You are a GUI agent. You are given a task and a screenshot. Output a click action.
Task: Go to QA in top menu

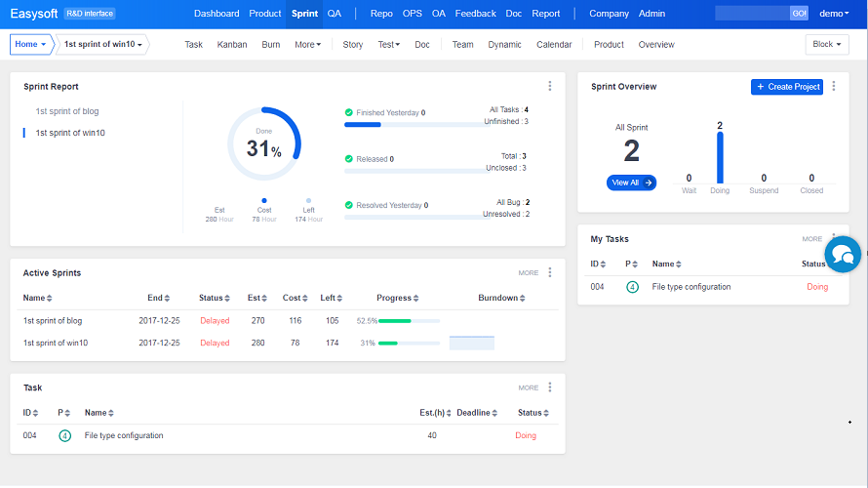[335, 14]
